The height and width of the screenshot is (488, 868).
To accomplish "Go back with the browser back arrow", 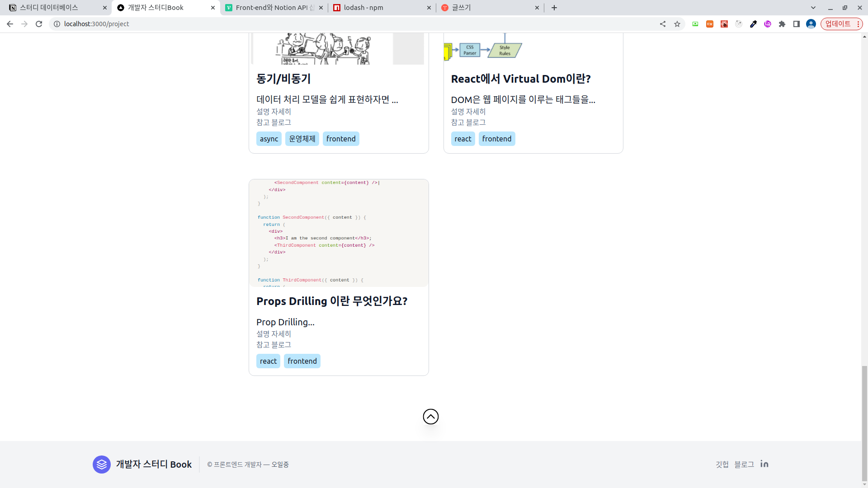I will 10,24.
